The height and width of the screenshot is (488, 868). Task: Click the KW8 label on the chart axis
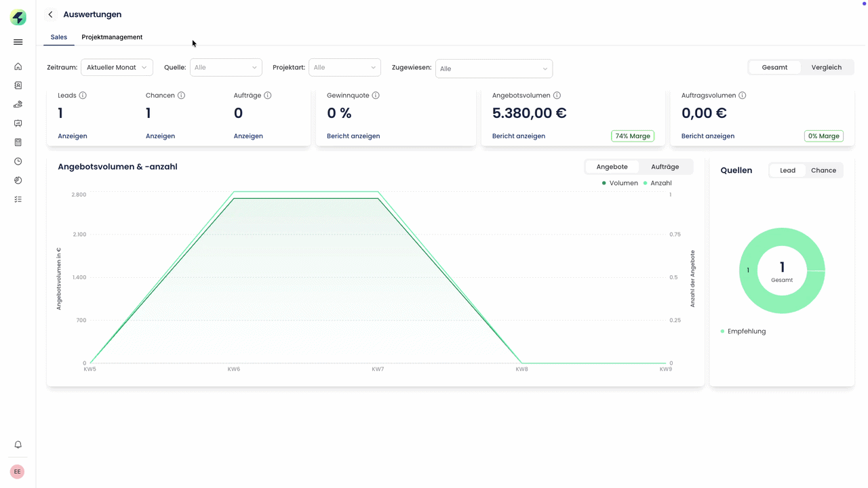point(521,369)
